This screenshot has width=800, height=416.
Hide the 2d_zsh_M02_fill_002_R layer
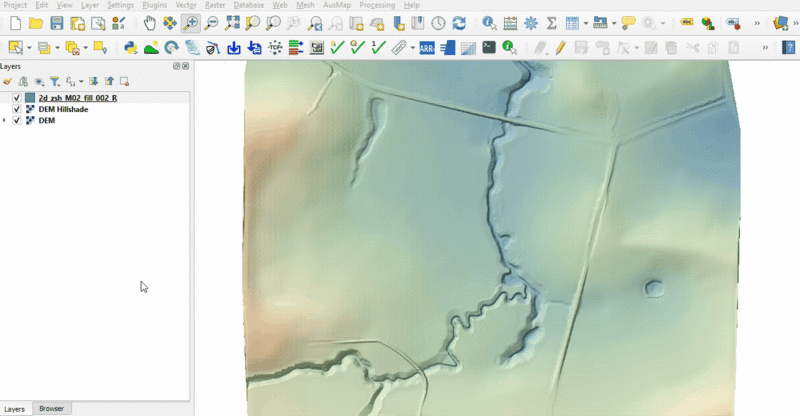coord(17,98)
